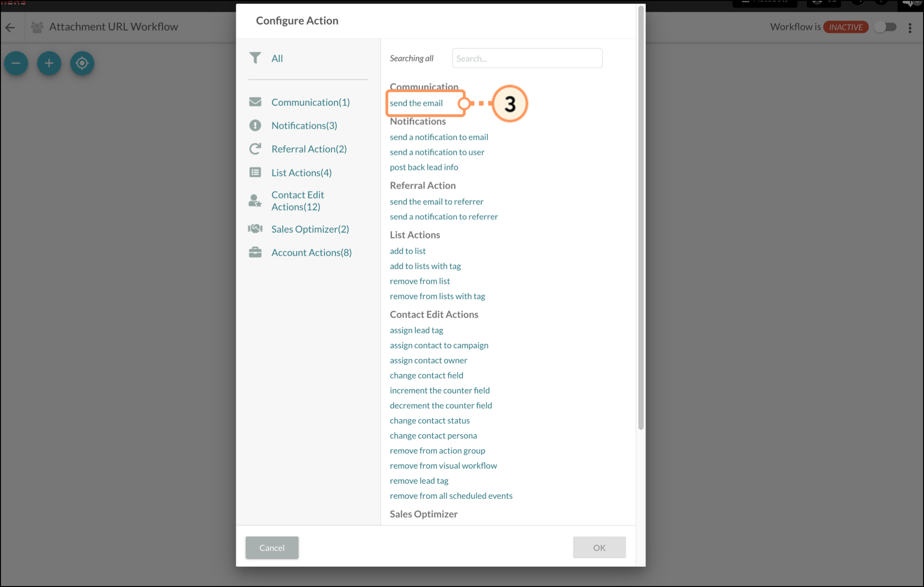This screenshot has width=924, height=587.
Task: Click the Sales Optimizer handshake icon
Action: [255, 229]
